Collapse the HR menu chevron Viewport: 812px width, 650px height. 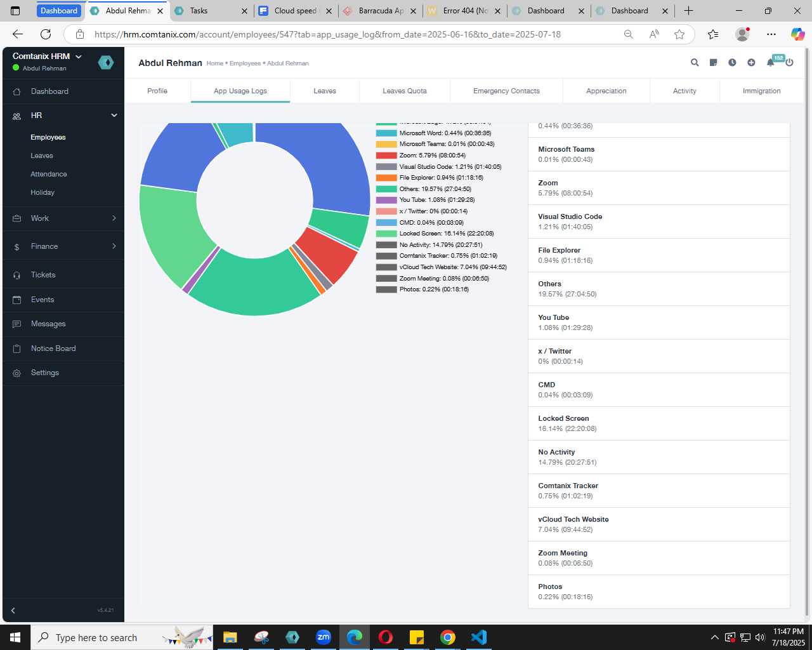coord(114,116)
